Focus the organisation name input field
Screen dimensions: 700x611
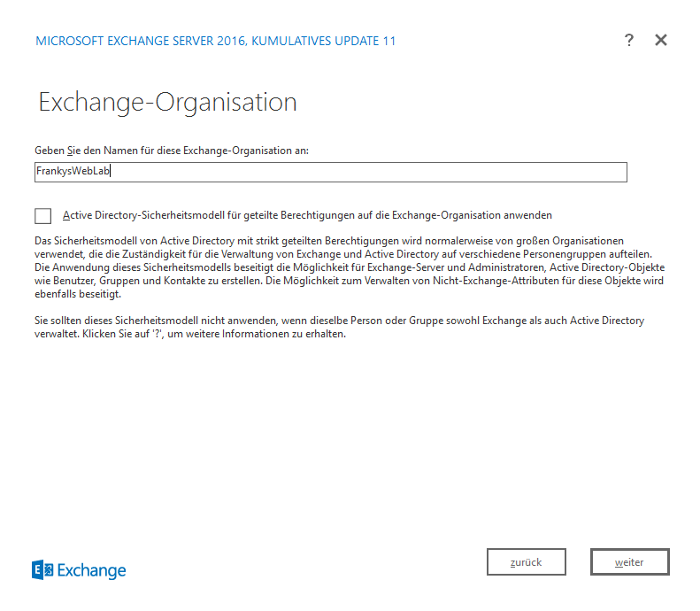click(331, 172)
